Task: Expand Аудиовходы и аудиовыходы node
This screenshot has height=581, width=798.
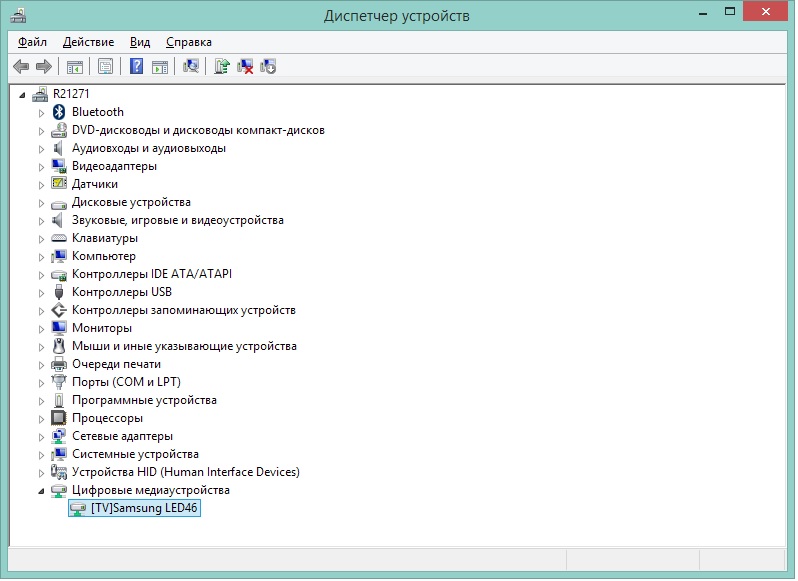Action: click(41, 149)
